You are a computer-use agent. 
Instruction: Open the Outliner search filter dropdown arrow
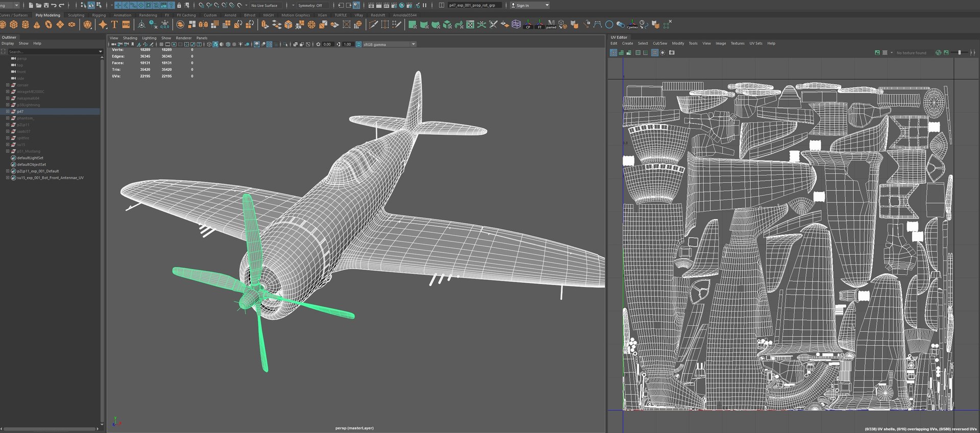coord(100,52)
